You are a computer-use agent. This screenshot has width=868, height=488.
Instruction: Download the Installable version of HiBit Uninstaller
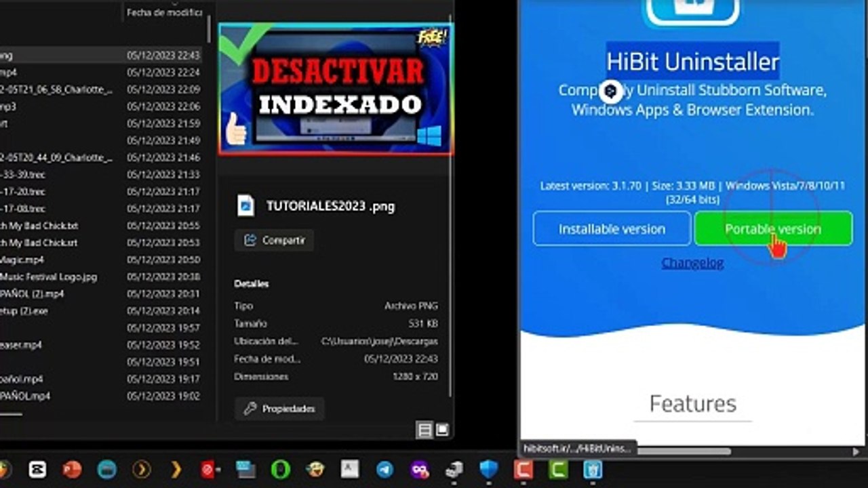pyautogui.click(x=612, y=229)
